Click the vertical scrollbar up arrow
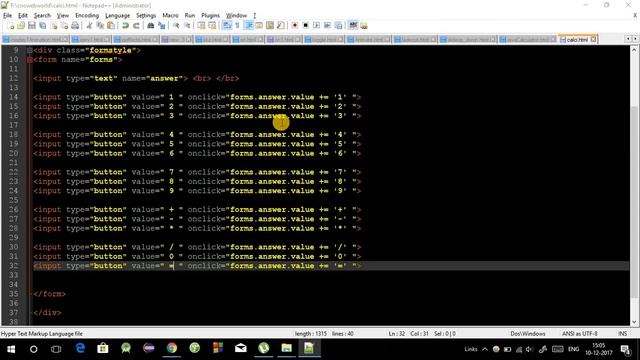Viewport: 640px width, 360px height. 634,50
